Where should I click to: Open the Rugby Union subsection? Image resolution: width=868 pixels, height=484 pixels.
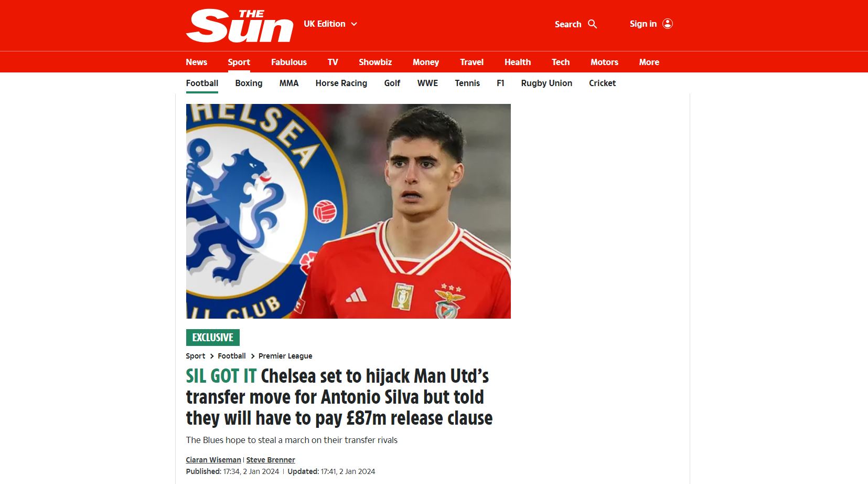click(x=546, y=83)
